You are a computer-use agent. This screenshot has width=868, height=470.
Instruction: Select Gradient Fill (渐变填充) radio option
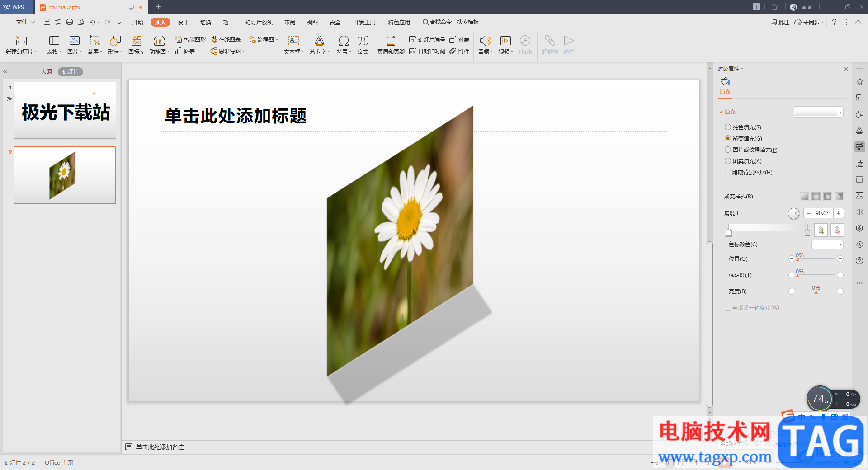(728, 138)
